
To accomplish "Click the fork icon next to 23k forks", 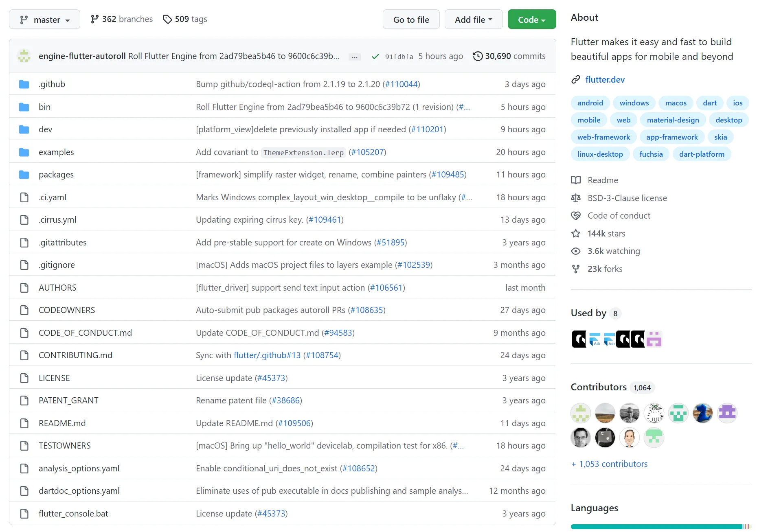I will click(576, 269).
